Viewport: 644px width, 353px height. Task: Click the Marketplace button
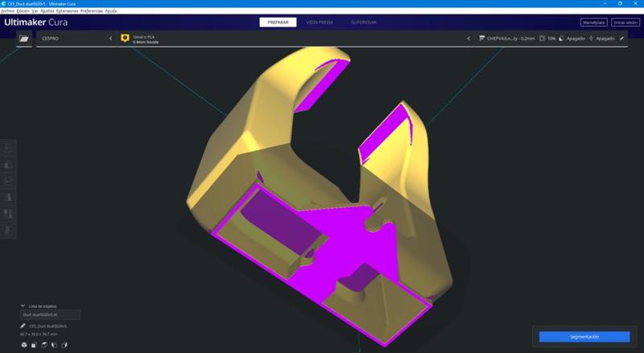click(594, 23)
